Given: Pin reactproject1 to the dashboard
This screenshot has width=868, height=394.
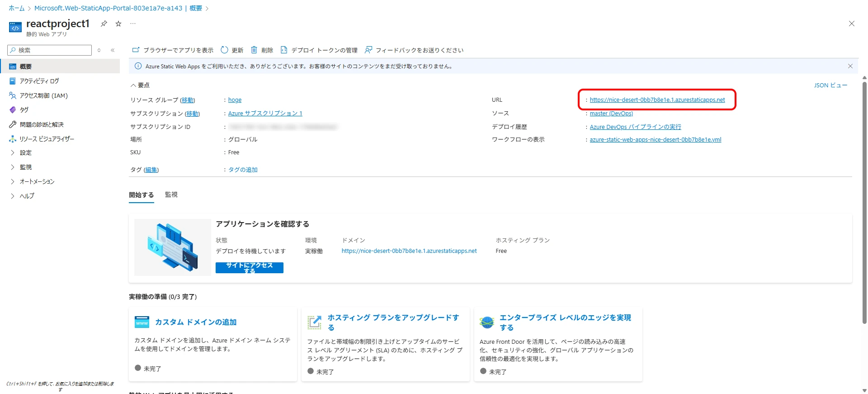Looking at the screenshot, I should click(x=104, y=24).
